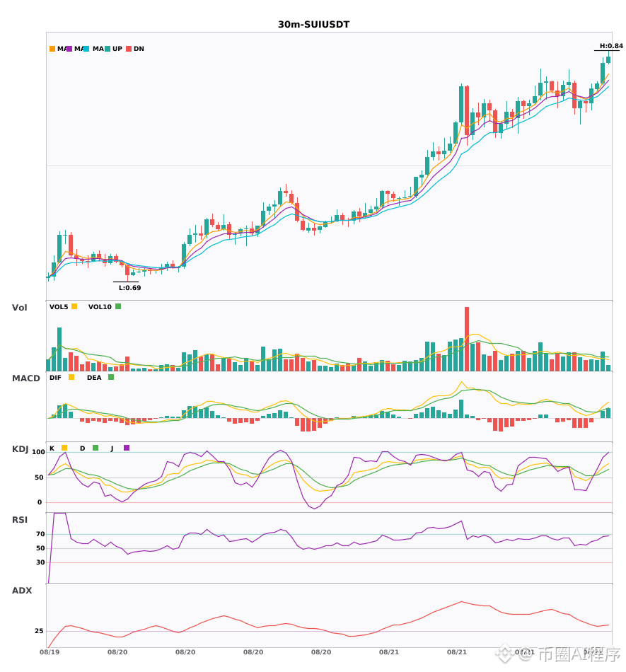Click the RSI 70 level label
The width and height of the screenshot is (626, 672).
(41, 534)
